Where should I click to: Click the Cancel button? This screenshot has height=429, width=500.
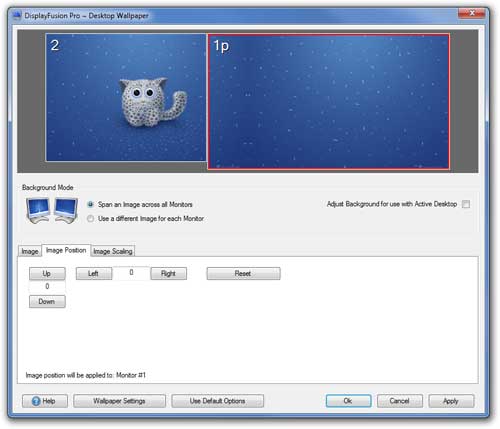pos(400,401)
